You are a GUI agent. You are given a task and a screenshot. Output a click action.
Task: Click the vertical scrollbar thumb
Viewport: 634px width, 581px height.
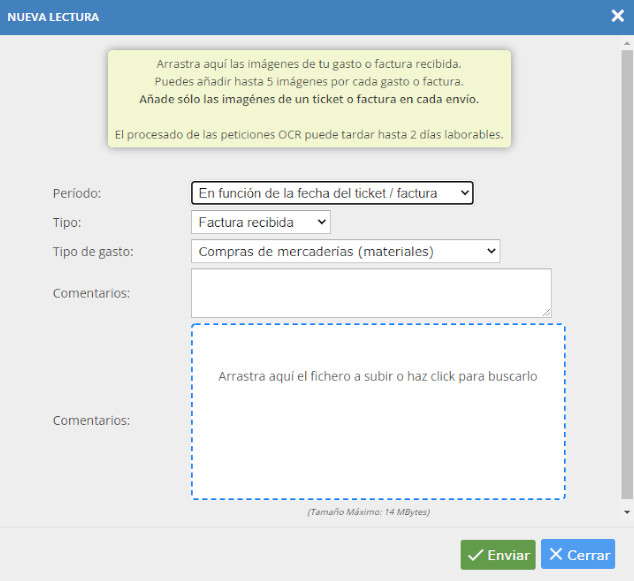[627, 274]
